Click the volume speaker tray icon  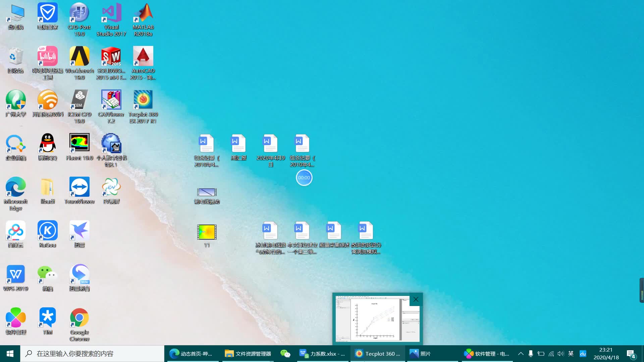pos(560,354)
